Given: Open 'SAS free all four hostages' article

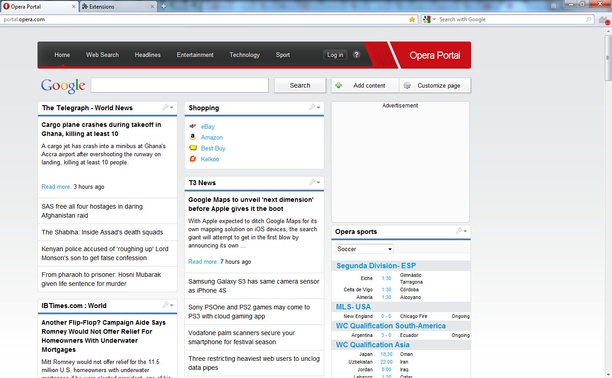Looking at the screenshot, I should 92,211.
